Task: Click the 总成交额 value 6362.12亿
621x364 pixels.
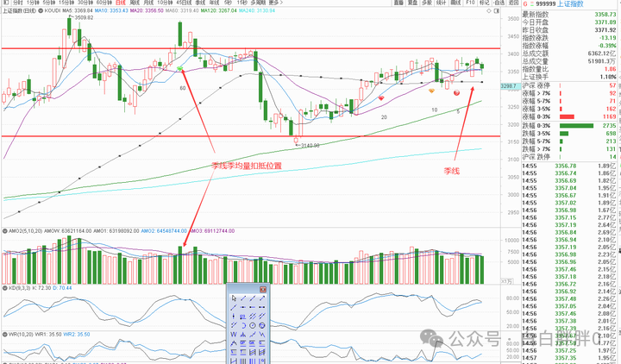Action: click(602, 53)
